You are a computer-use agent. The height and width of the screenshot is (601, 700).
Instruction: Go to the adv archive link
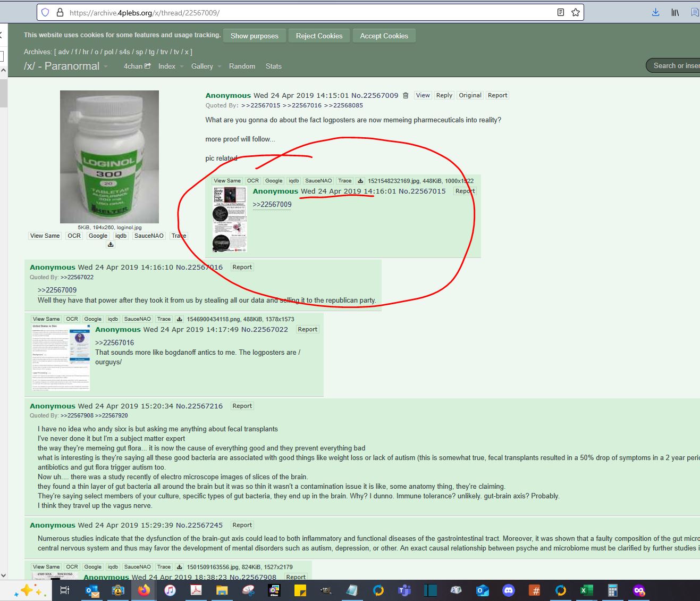[64, 52]
